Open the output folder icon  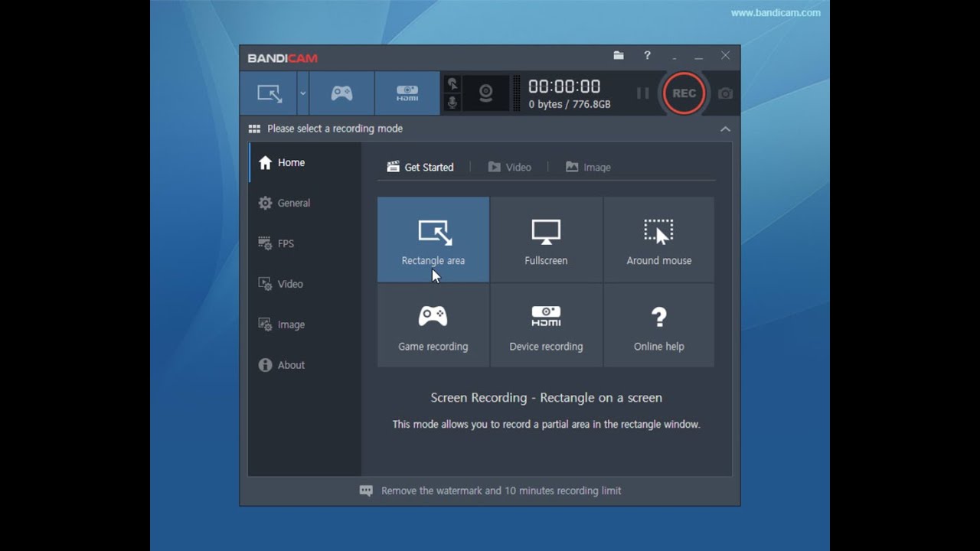tap(619, 56)
